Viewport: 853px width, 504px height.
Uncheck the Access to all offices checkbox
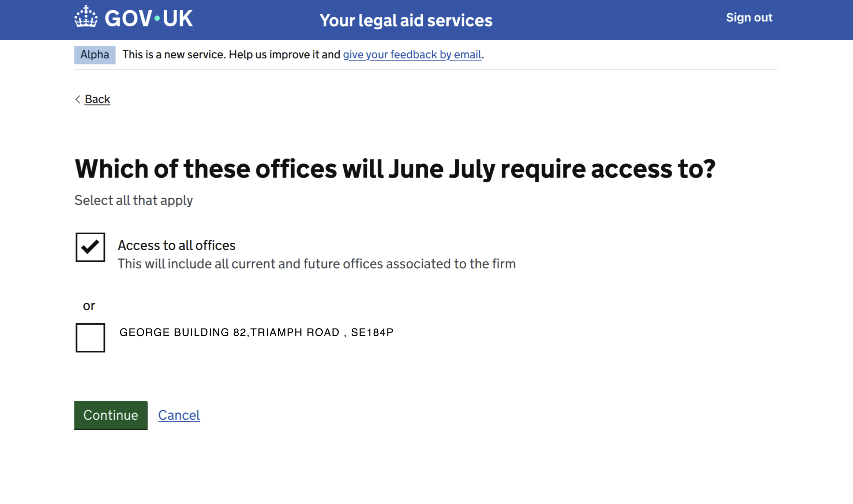point(90,247)
